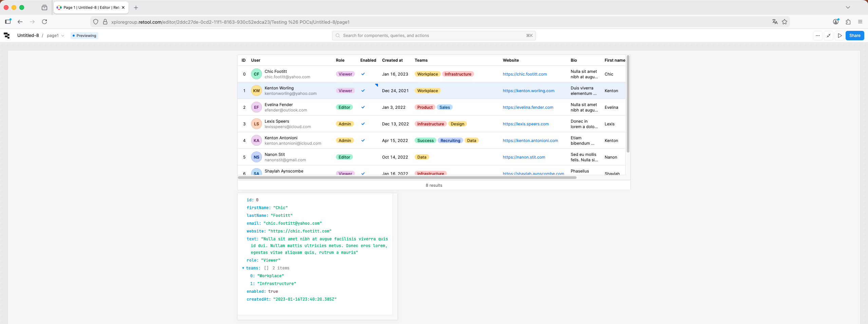The width and height of the screenshot is (868, 324).
Task: Open the lexis.speers.com website link
Action: [526, 124]
